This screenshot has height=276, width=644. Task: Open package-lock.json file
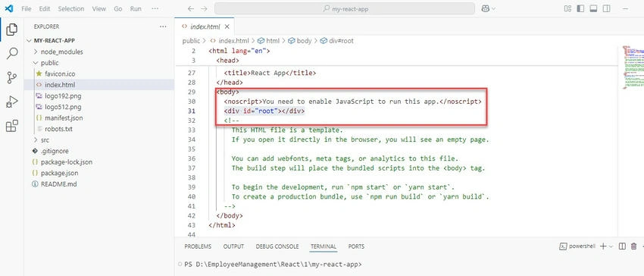click(x=66, y=162)
